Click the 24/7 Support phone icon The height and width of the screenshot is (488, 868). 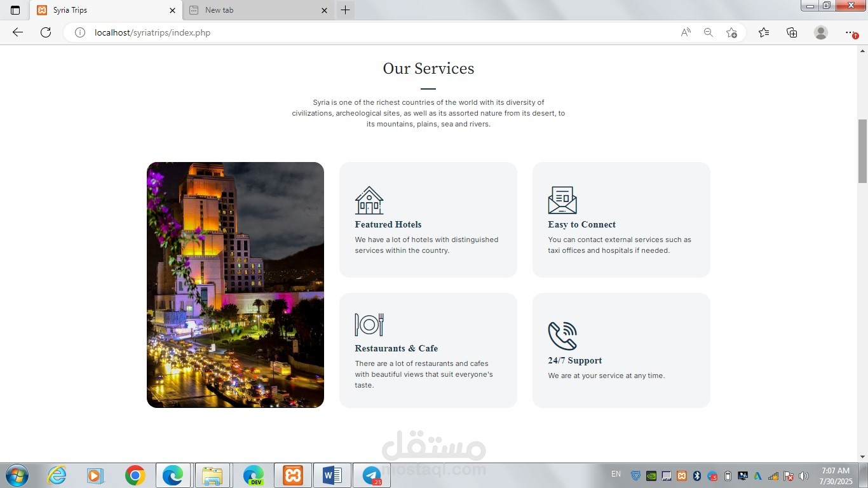pos(562,335)
